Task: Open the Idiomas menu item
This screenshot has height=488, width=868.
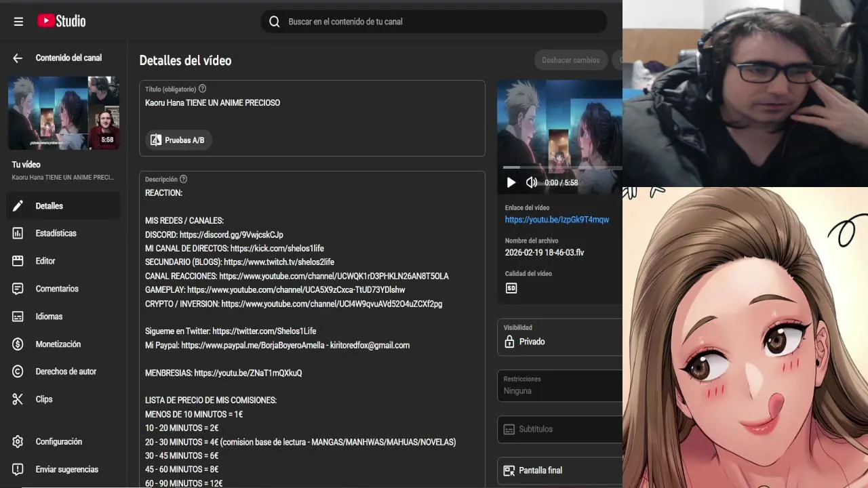Action: (x=64, y=317)
